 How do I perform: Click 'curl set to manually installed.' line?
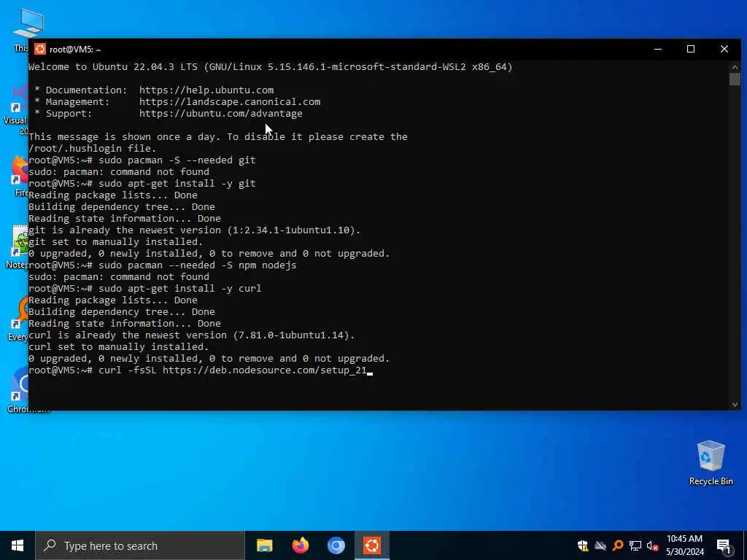pos(119,346)
